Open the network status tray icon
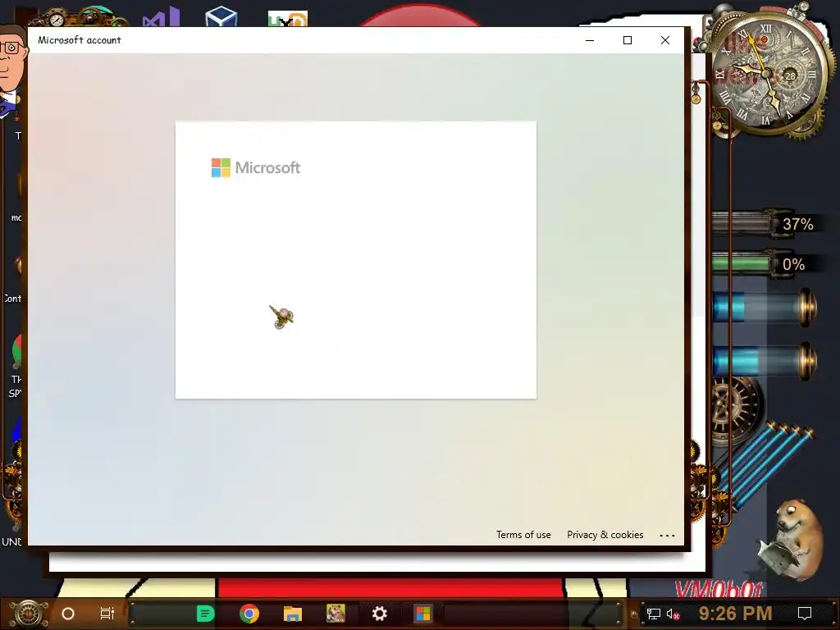 click(x=654, y=614)
